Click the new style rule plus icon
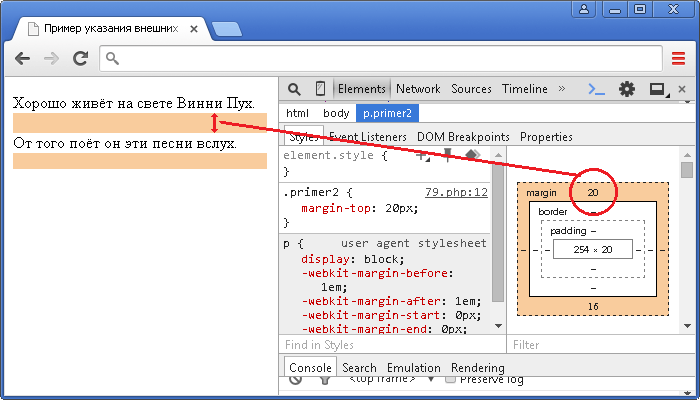The height and width of the screenshot is (400, 700). [x=422, y=155]
